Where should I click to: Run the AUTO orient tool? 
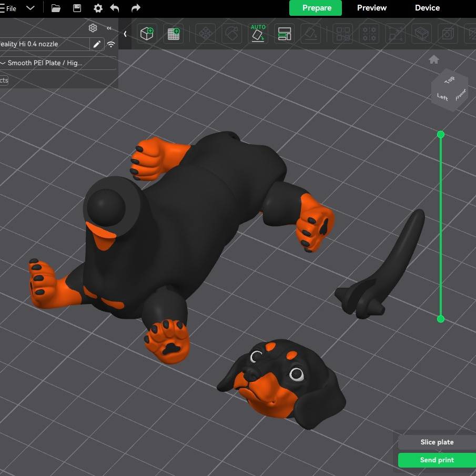click(258, 34)
